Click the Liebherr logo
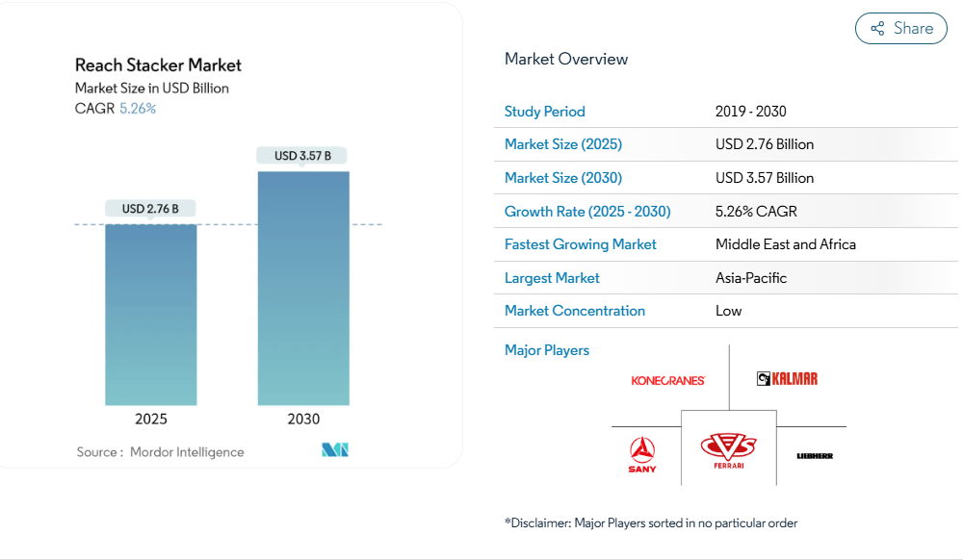The height and width of the screenshot is (560, 963). tap(815, 455)
